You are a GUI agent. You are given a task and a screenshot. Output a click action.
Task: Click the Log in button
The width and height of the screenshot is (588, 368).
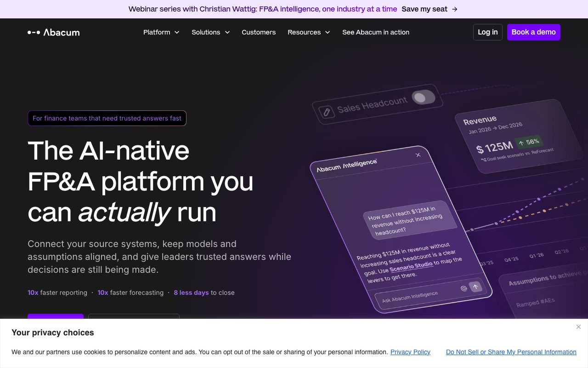488,32
